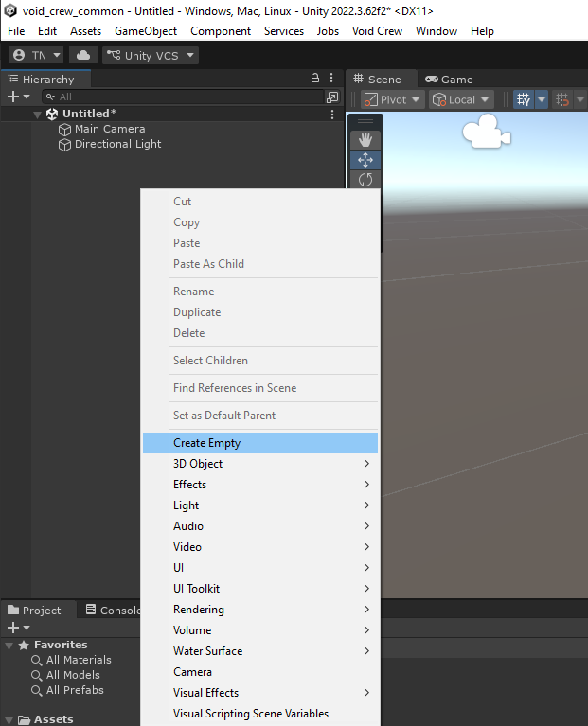
Task: Select All Models favorite search
Action: point(65,675)
